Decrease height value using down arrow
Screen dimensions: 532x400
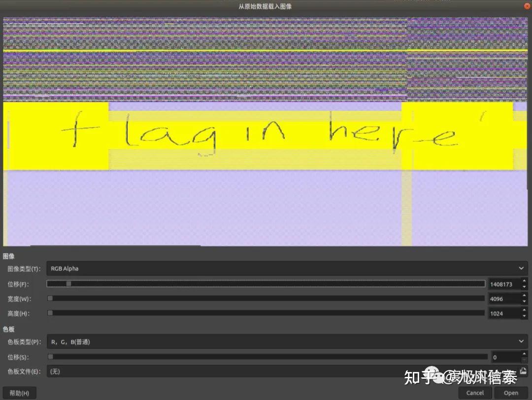tap(524, 316)
